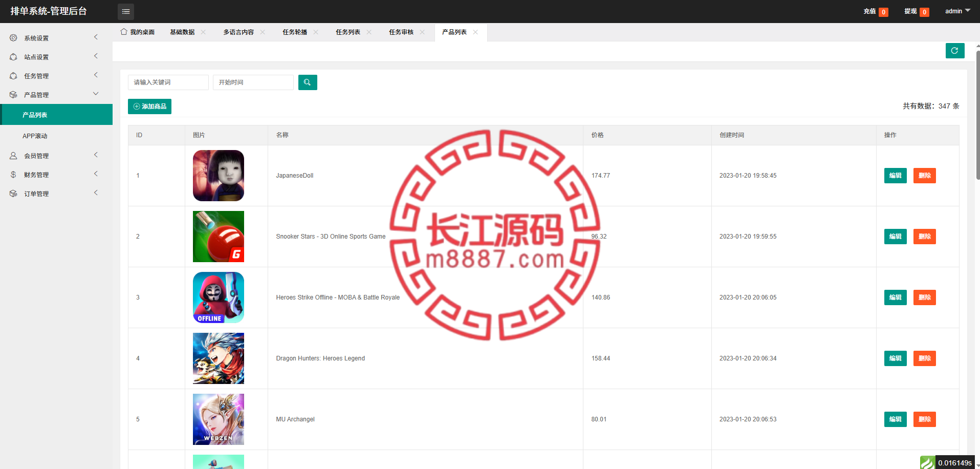Open Snooker Stars product image
The image size is (980, 469).
(219, 237)
